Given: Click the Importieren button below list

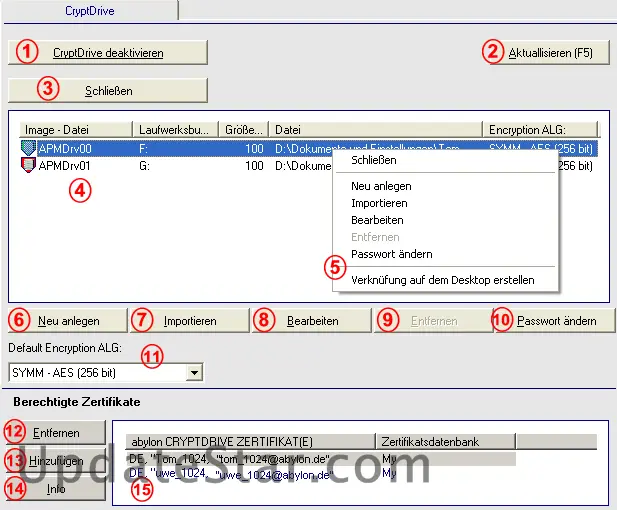Looking at the screenshot, I should pyautogui.click(x=190, y=321).
